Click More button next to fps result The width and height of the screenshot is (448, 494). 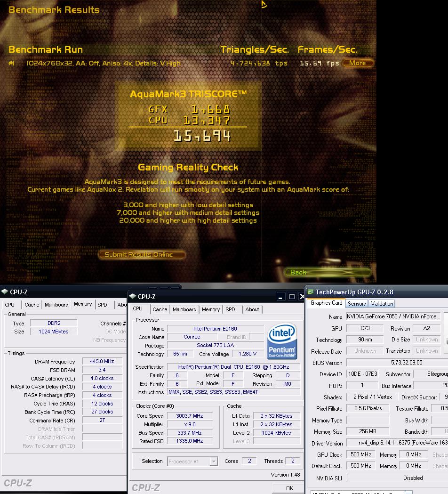coord(358,63)
